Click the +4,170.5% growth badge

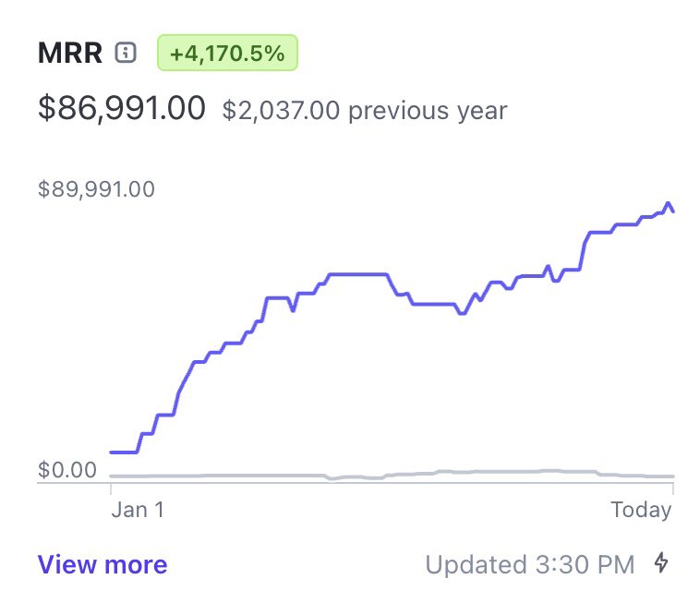pos(227,53)
